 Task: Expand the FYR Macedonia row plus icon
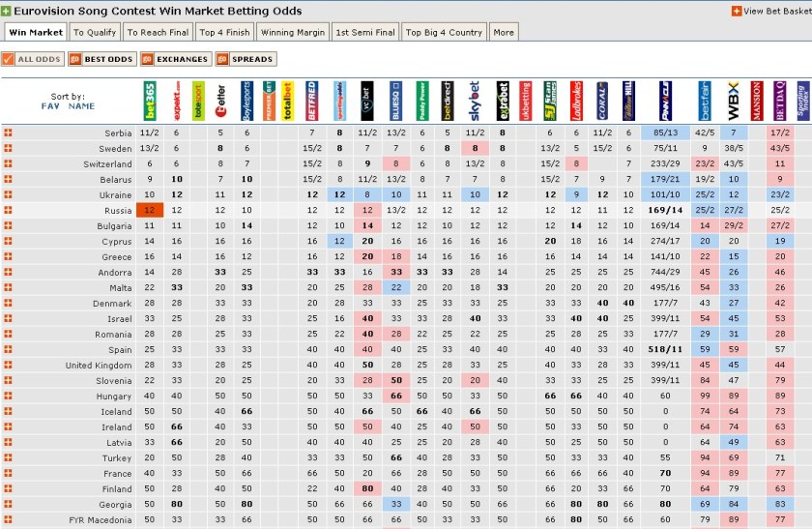click(x=8, y=519)
